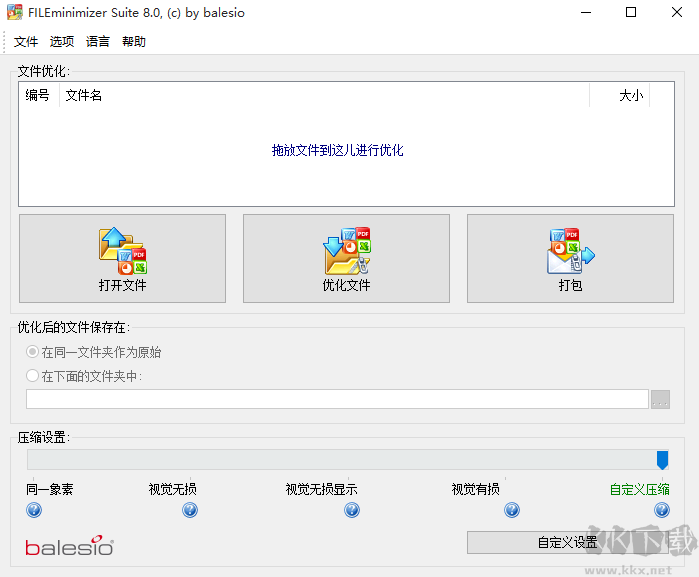Click the help icon under 视觉无损显示
699x577 pixels.
point(352,510)
